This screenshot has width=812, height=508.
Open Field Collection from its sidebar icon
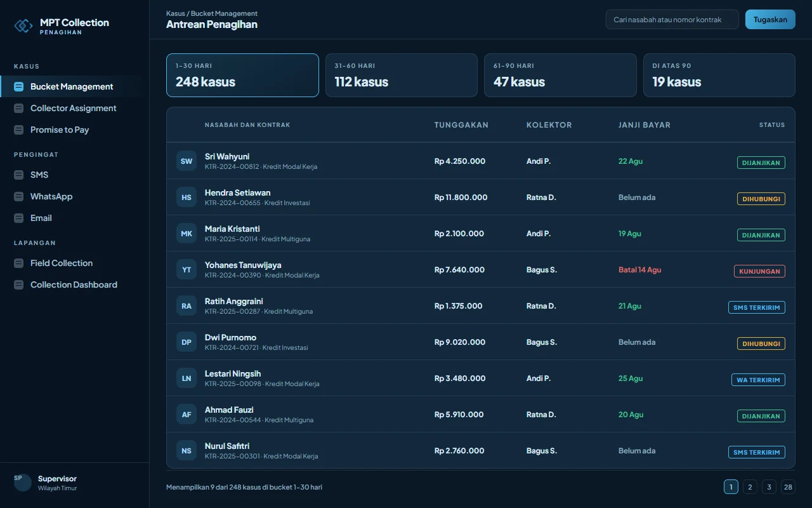click(18, 264)
